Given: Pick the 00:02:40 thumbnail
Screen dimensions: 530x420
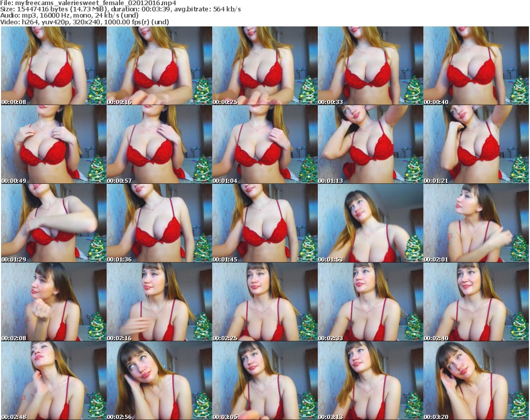Looking at the screenshot, I should [476, 302].
